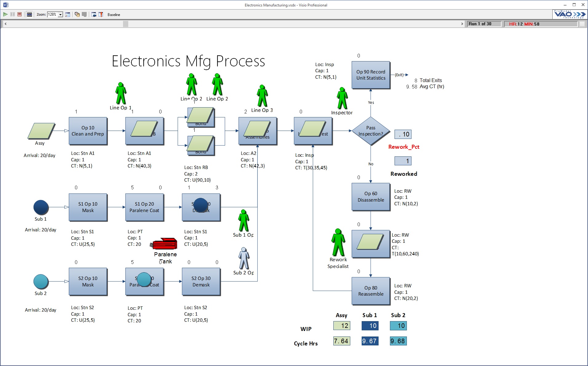The image size is (588, 366).
Task: Click the Sub 2 WIP value 10
Action: [x=398, y=326]
